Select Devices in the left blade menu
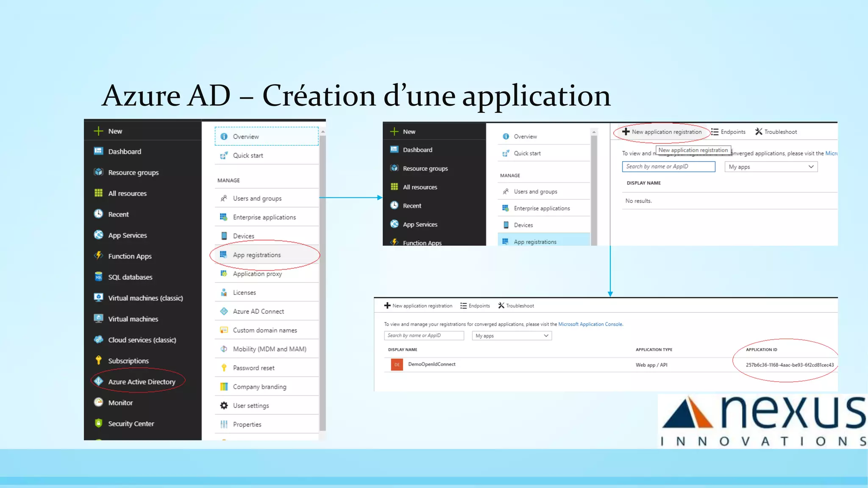Image resolution: width=868 pixels, height=488 pixels. pos(243,236)
